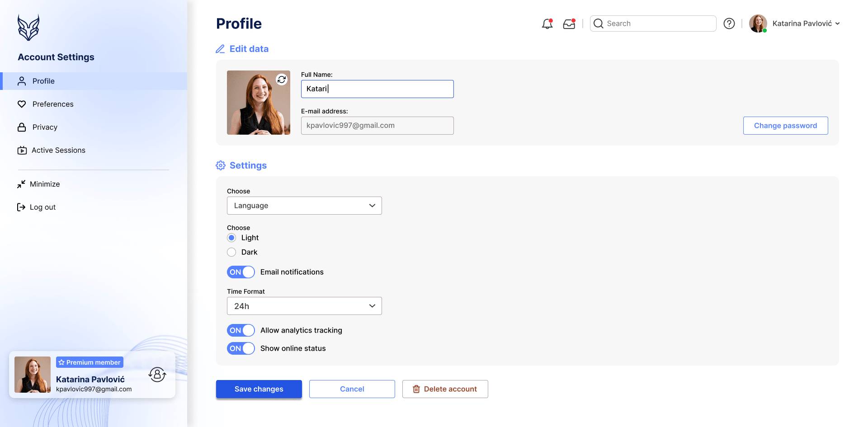Image resolution: width=868 pixels, height=427 pixels.
Task: Click the Edit data pencil icon
Action: tap(220, 49)
